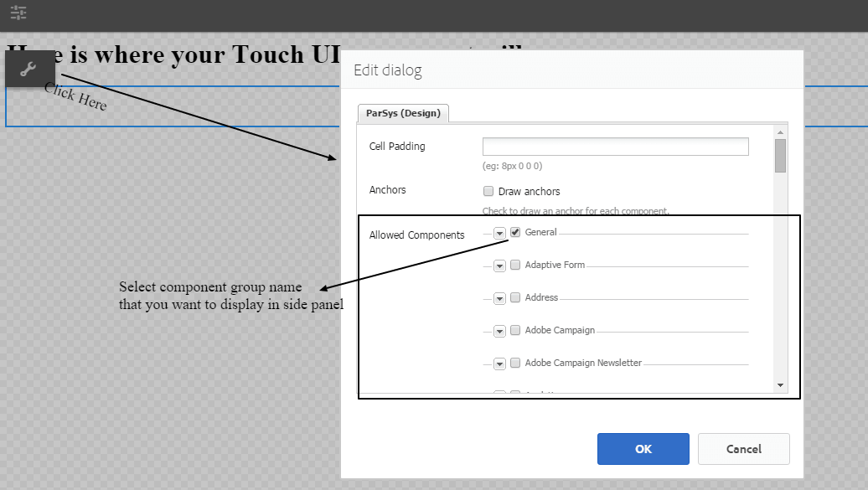Screen dimensions: 868x490
Task: Dismiss the dialog with Cancel
Action: 743,449
